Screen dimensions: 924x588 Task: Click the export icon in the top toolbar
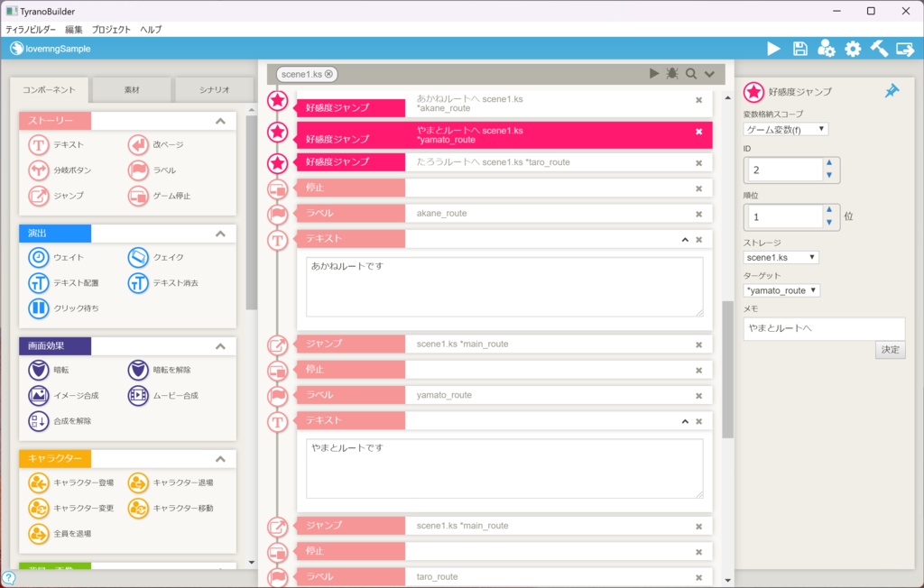(x=904, y=49)
